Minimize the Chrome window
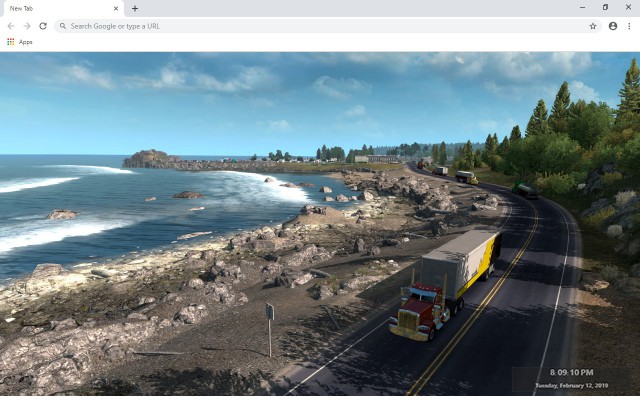The width and height of the screenshot is (640, 400). [582, 7]
